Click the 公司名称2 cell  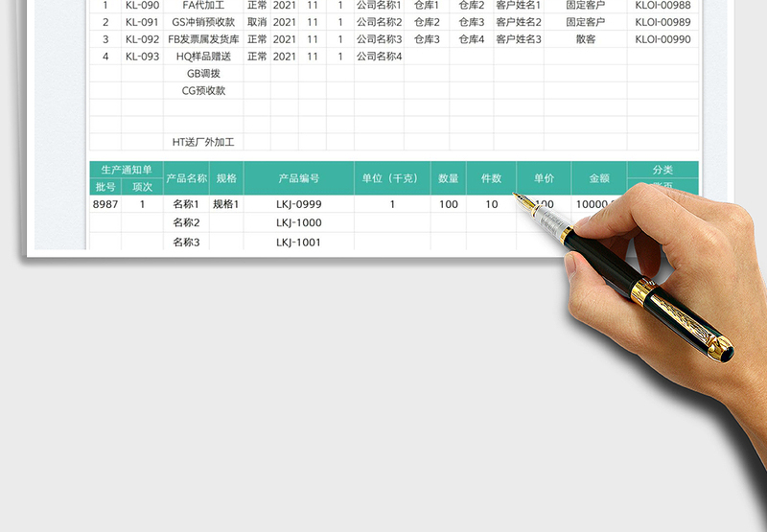tap(379, 22)
